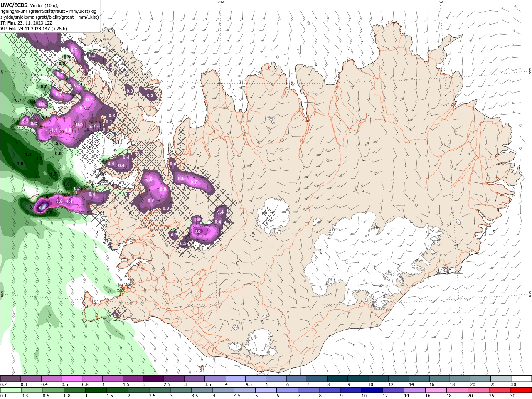532x399 pixels.
Task: Click the "slydda/snjókoma" legend description line
Action: pyautogui.click(x=49, y=17)
